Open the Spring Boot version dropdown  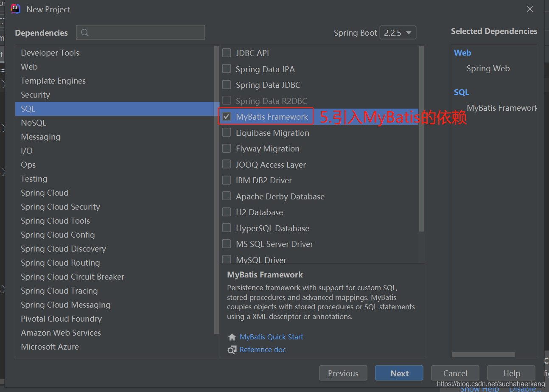pos(398,33)
